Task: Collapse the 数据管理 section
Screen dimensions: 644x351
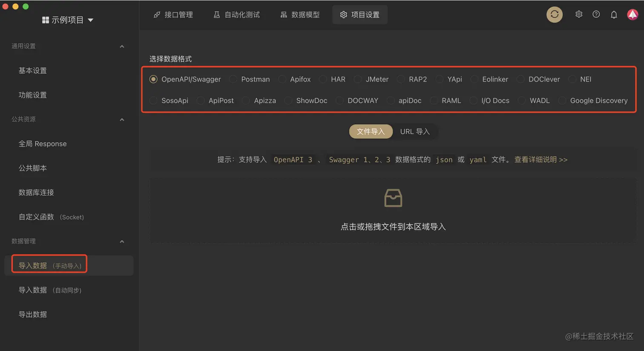Action: point(122,242)
